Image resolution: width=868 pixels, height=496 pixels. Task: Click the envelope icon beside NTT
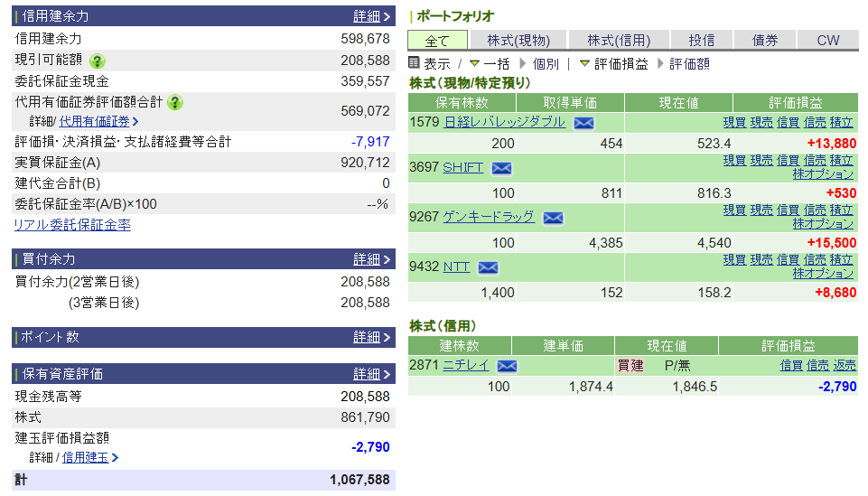tap(488, 267)
